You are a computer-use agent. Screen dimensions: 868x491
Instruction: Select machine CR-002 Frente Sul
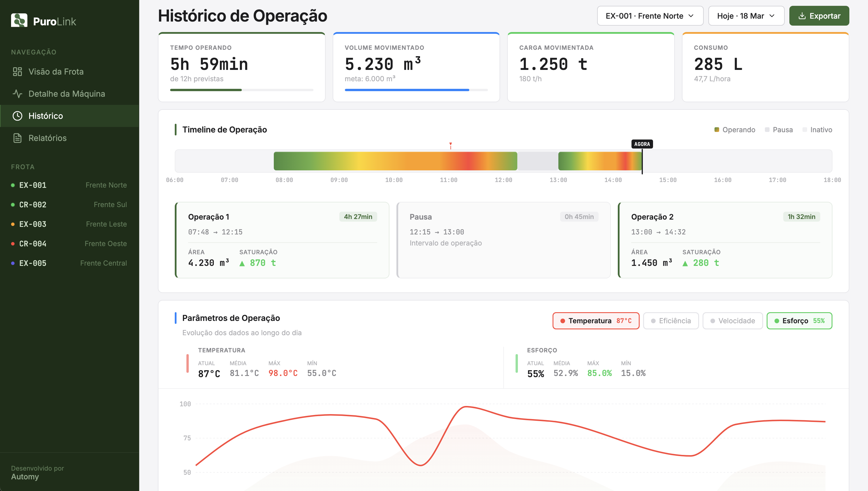[x=69, y=205]
